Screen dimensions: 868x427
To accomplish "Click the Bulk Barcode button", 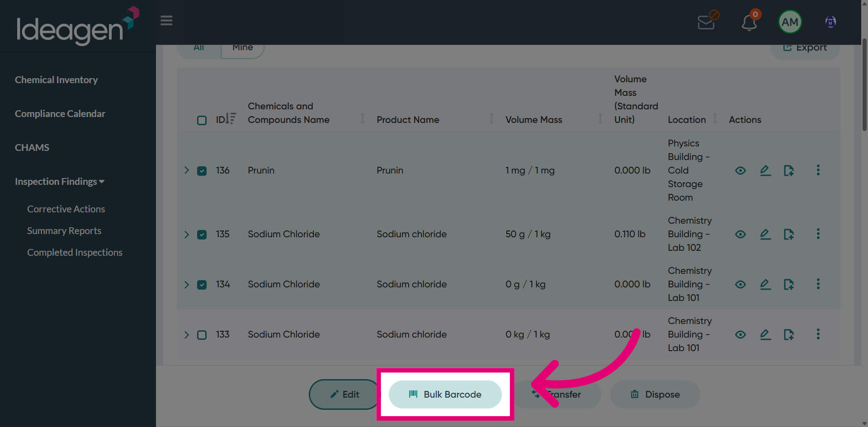I will click(445, 394).
